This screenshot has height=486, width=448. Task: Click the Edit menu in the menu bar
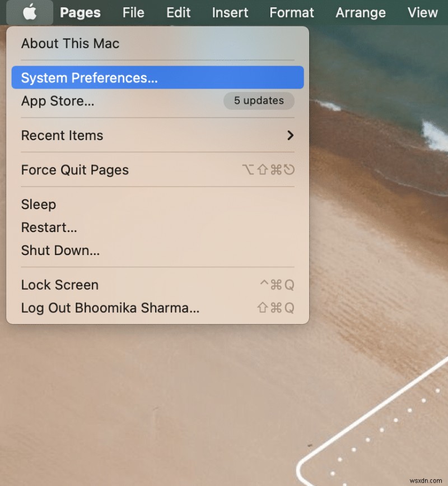coord(178,12)
